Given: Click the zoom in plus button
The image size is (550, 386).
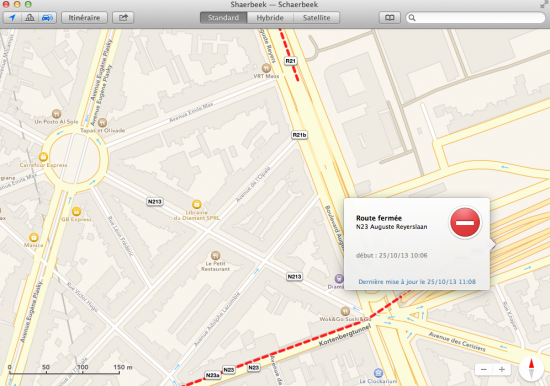Looking at the screenshot, I should pyautogui.click(x=502, y=370).
